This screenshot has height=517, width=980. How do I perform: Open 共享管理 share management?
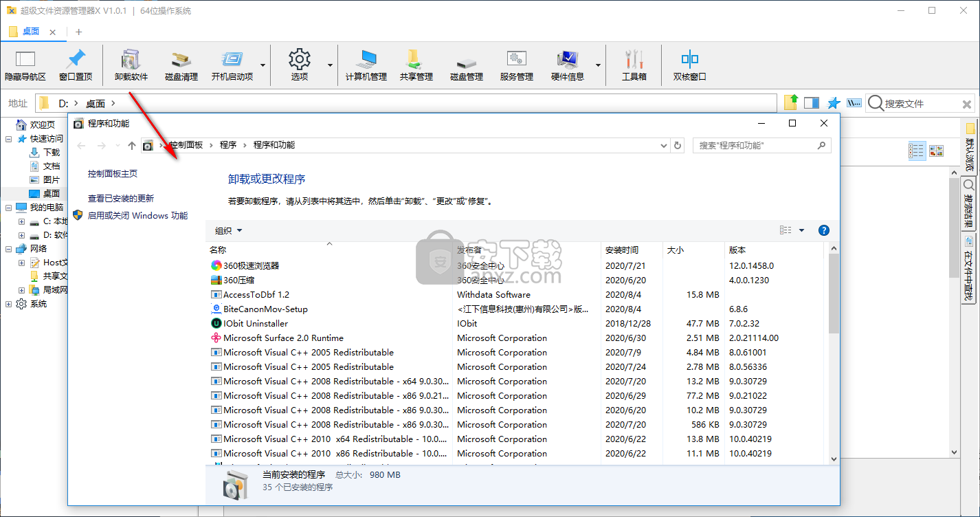pos(416,66)
